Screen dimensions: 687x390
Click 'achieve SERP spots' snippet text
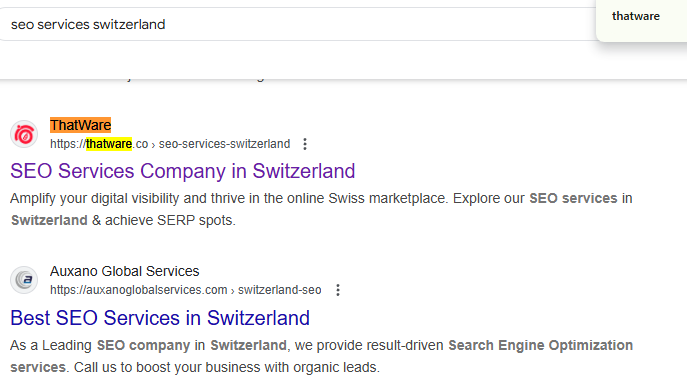click(x=170, y=220)
